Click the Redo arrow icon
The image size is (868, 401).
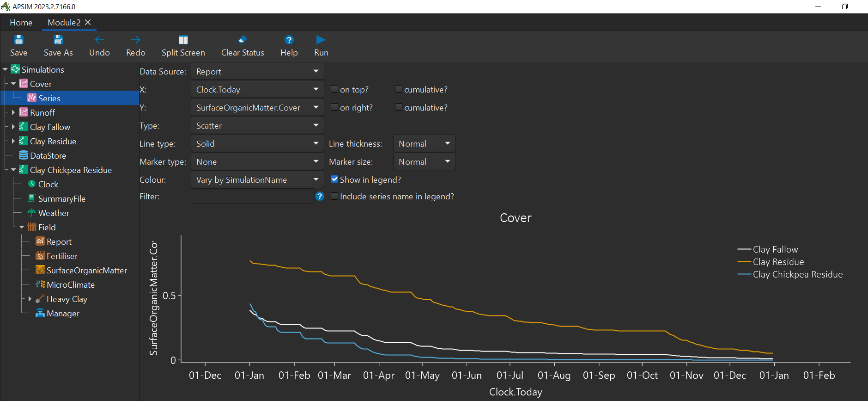coord(135,40)
